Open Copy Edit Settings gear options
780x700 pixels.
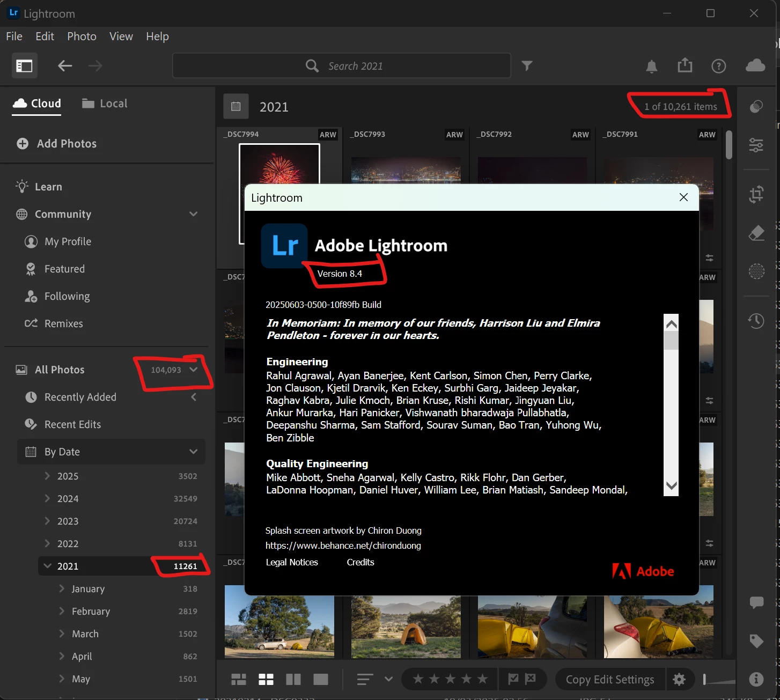679,680
